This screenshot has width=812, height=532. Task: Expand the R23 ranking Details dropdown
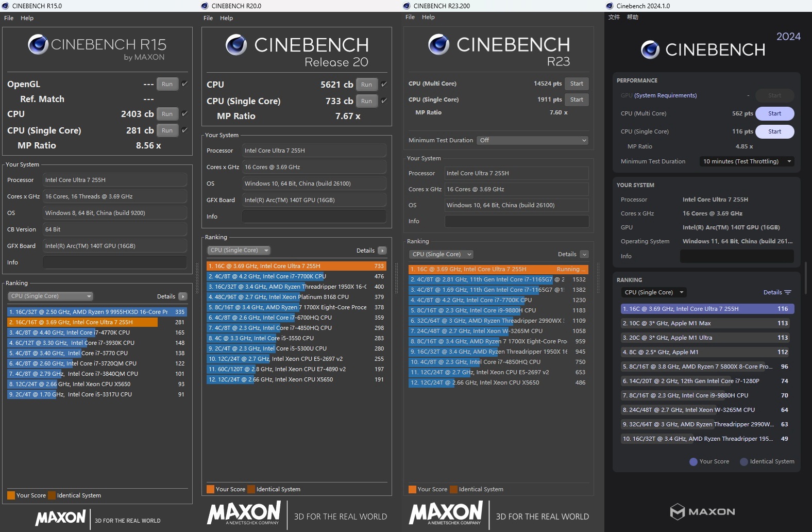[584, 254]
